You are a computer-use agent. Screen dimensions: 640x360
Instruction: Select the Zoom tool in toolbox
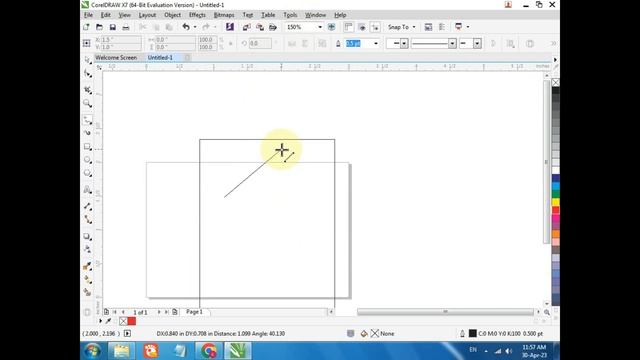87,103
